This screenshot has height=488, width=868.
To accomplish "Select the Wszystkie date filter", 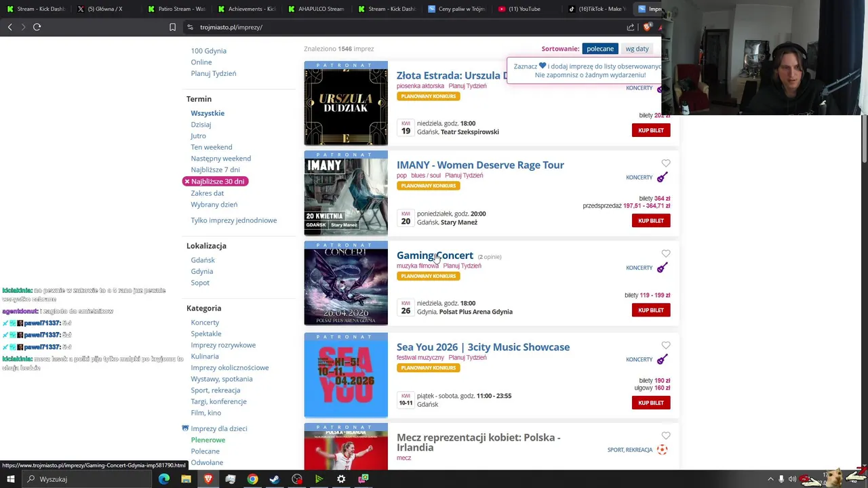I will pyautogui.click(x=208, y=113).
